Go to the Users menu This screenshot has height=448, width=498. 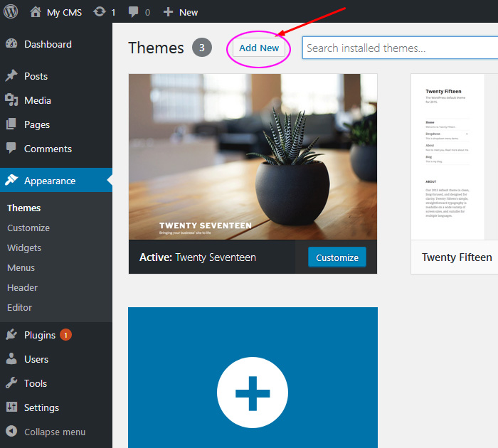[x=36, y=359]
